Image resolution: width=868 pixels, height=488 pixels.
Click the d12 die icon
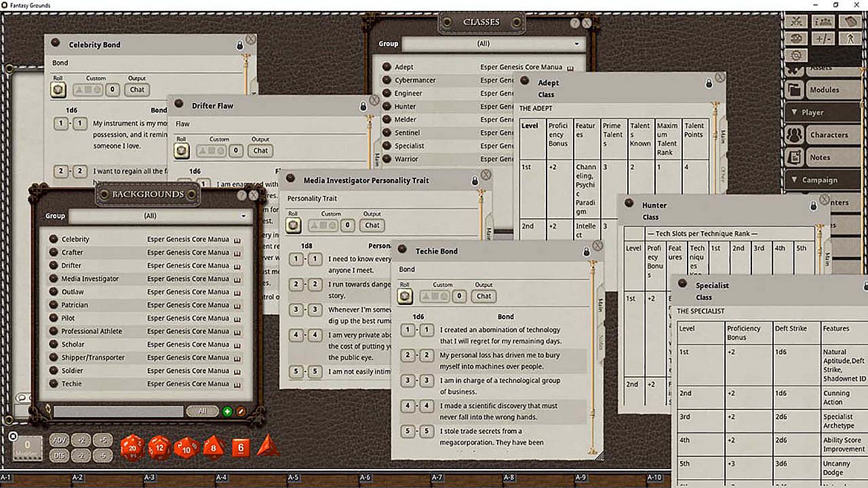[x=159, y=447]
